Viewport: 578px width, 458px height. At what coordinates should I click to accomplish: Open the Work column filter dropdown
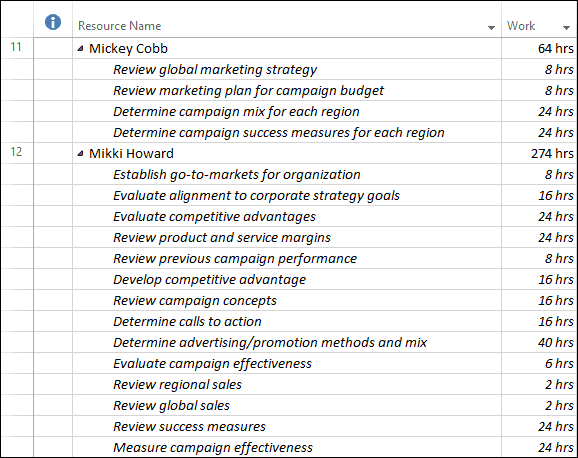point(566,27)
